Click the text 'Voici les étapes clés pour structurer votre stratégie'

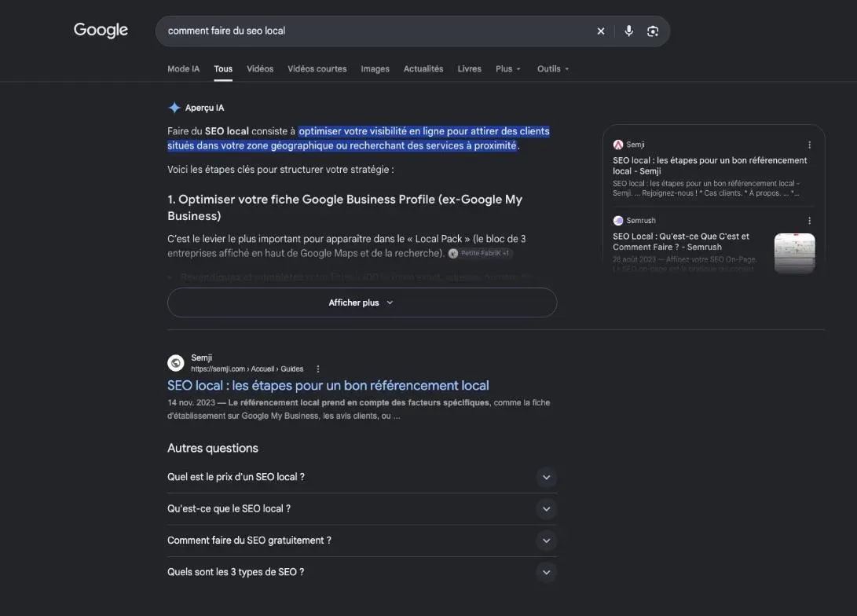280,170
